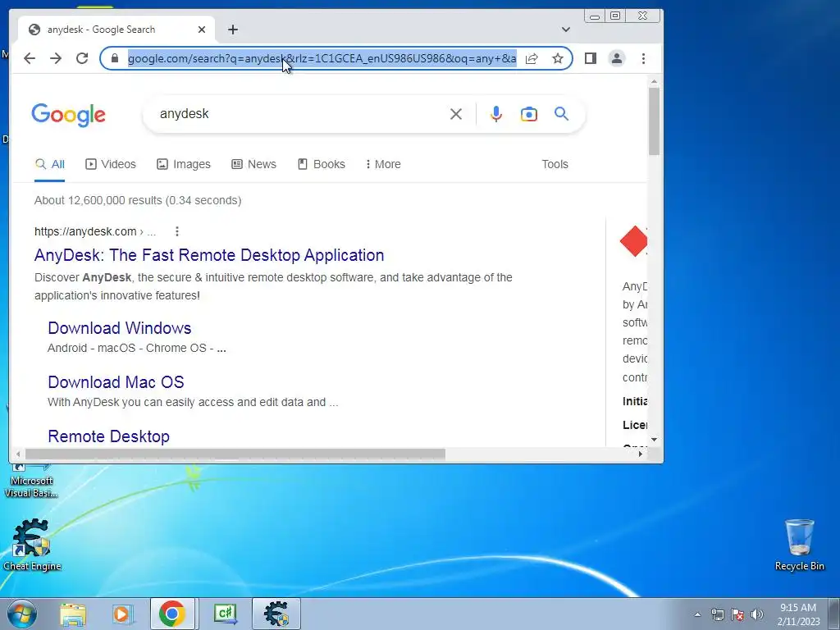Open the Chrome three-dot menu

click(643, 58)
